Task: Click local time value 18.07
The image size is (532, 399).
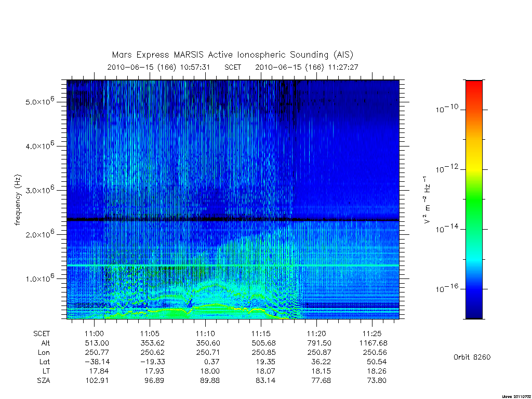Action: point(265,371)
